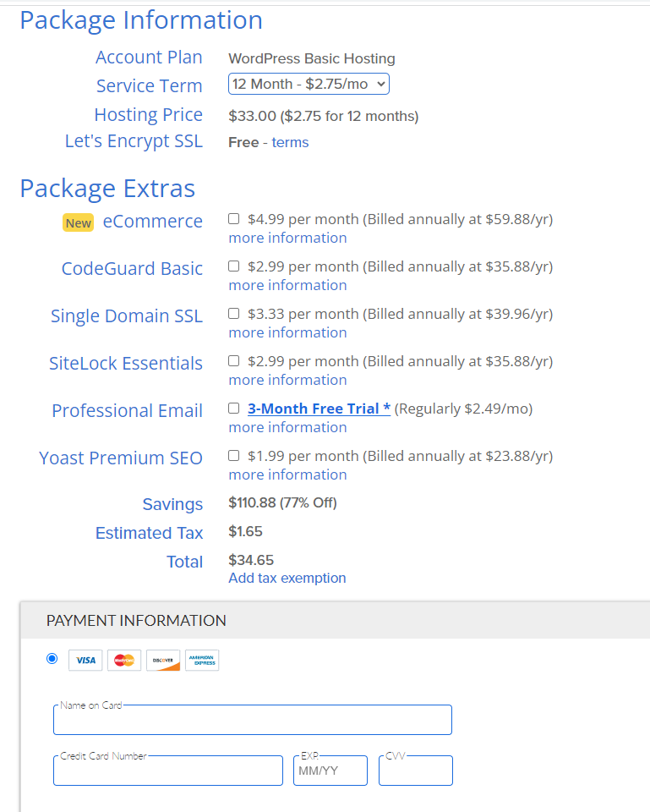The image size is (650, 812).
Task: Click the EXP MM/YY field
Action: click(330, 771)
